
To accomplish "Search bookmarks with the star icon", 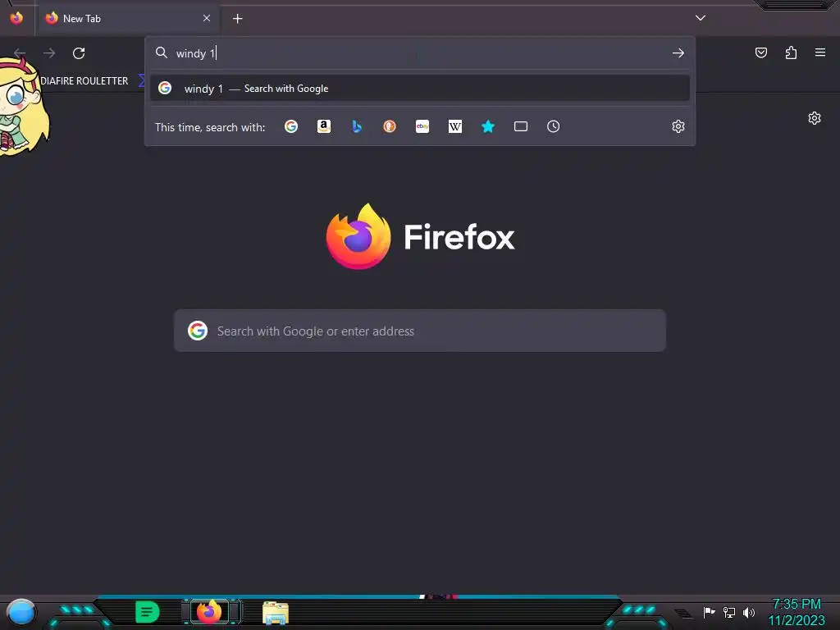I will 488,126.
